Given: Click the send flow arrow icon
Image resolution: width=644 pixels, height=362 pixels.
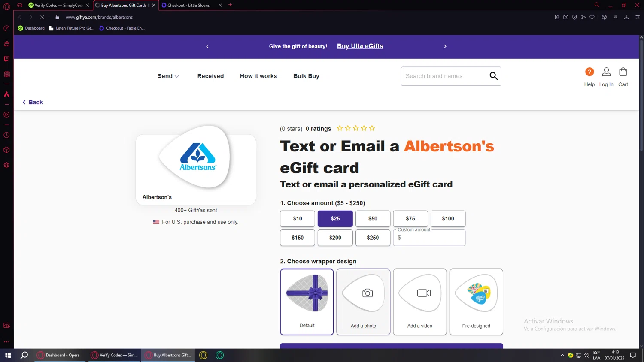Looking at the screenshot, I should coord(583,17).
